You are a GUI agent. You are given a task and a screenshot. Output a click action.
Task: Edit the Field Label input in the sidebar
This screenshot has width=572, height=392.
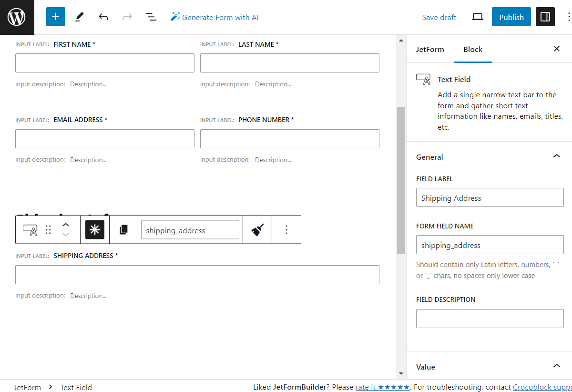pos(490,197)
